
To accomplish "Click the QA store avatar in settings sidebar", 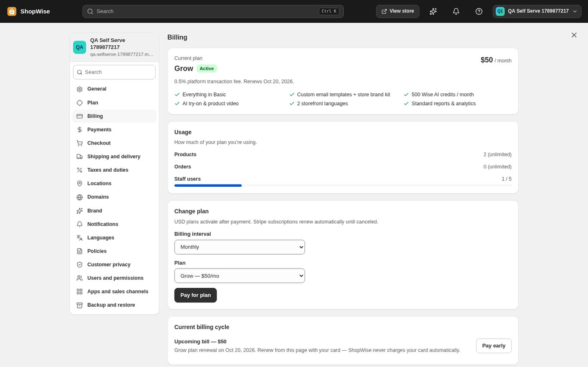I will coord(80,47).
